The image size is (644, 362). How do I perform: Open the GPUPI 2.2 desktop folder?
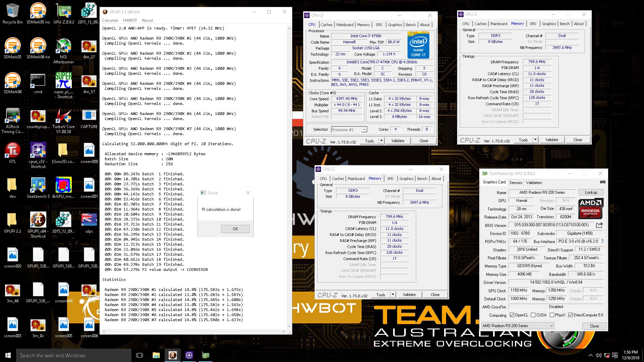pyautogui.click(x=12, y=223)
